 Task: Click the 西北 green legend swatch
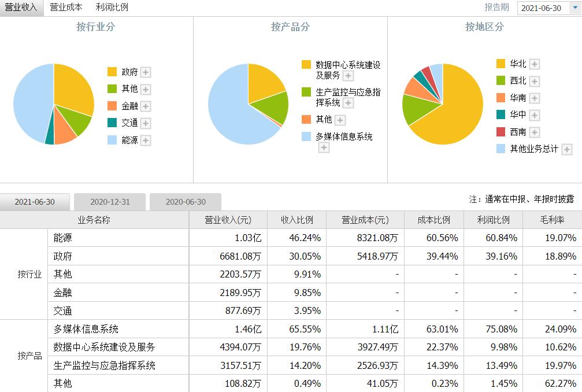coord(501,80)
